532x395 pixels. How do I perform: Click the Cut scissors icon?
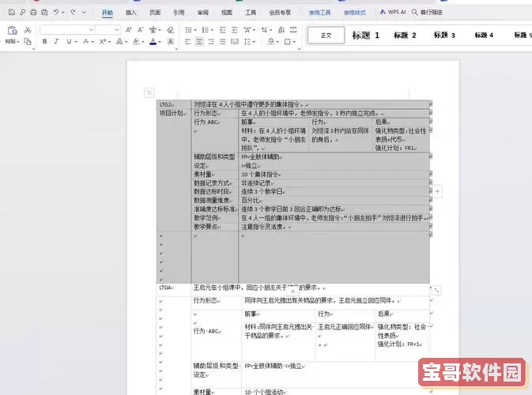pyautogui.click(x=28, y=30)
